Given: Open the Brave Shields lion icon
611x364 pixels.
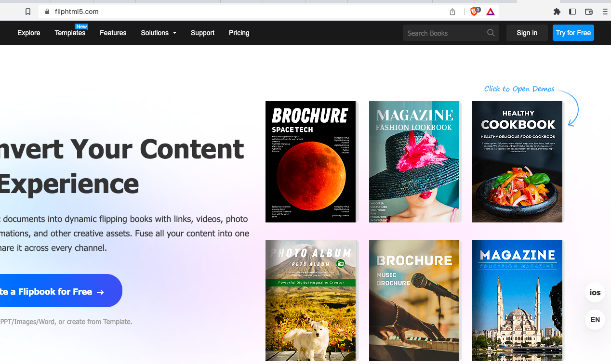Looking at the screenshot, I should [475, 12].
